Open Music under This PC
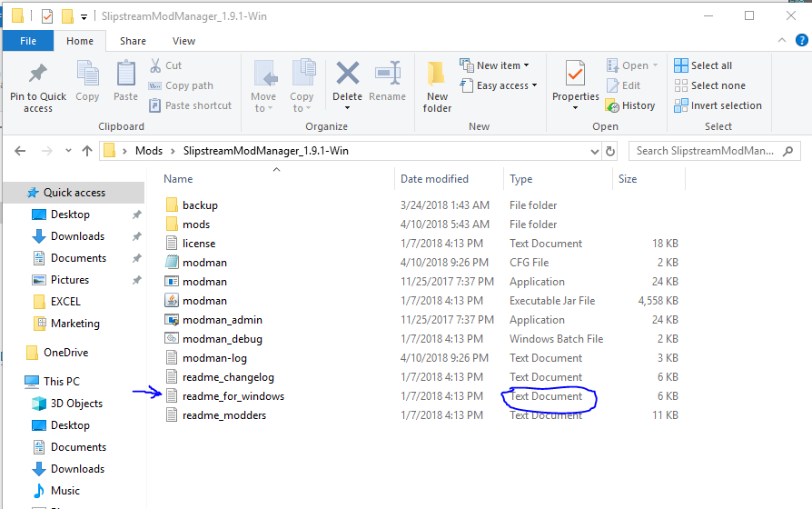This screenshot has width=812, height=509. 65,491
